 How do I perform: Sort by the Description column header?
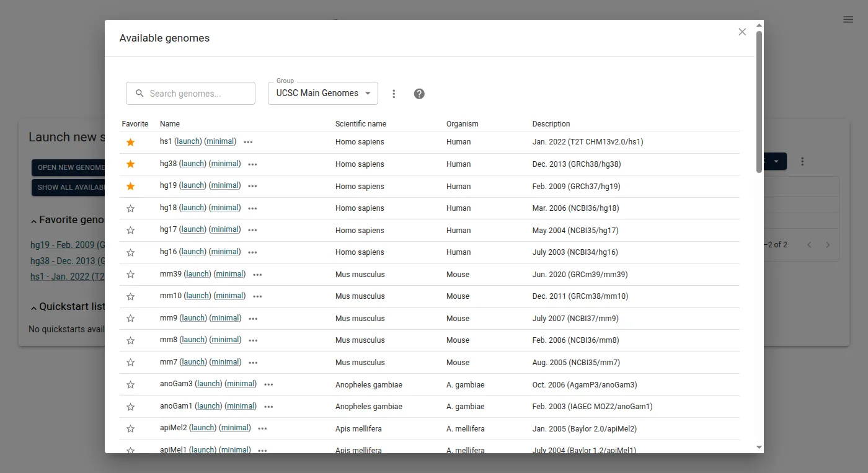[551, 124]
